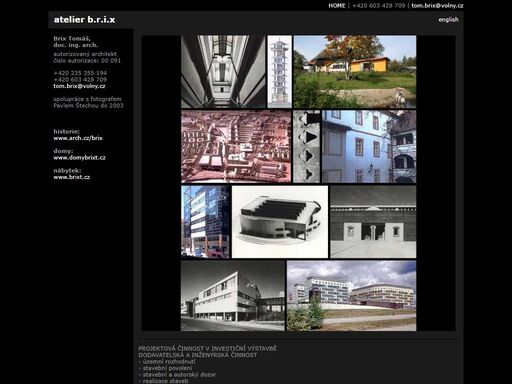Click 'historie:' label in sidebar
512x384 pixels.
pos(66,131)
